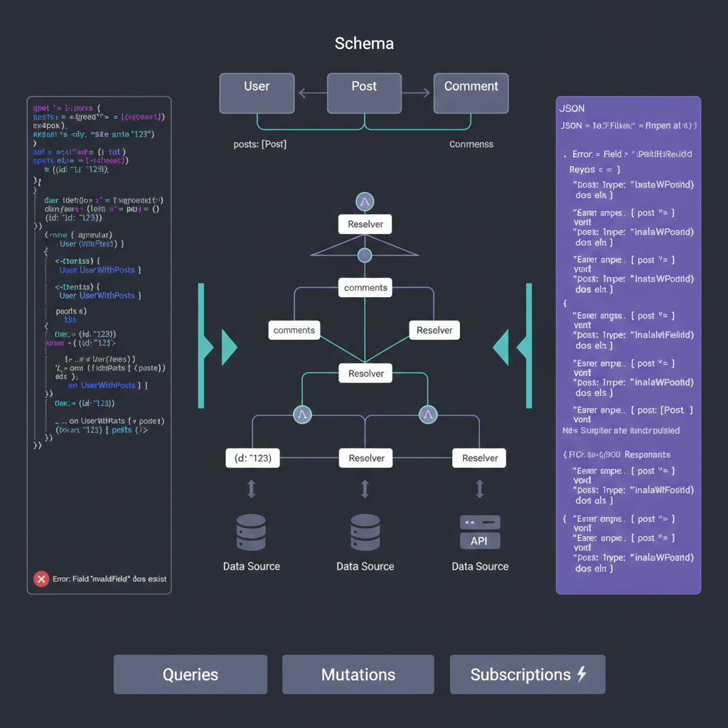Click the lower-right lambda circle node

pyautogui.click(x=427, y=414)
